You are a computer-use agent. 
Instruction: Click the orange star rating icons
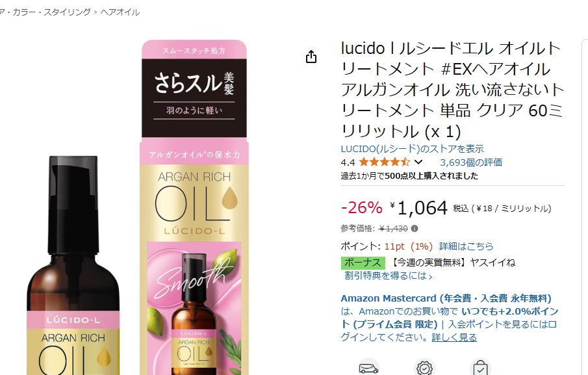click(x=384, y=162)
